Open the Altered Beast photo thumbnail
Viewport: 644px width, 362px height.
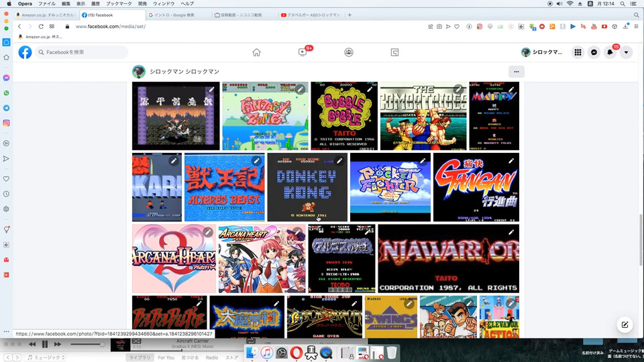[224, 187]
